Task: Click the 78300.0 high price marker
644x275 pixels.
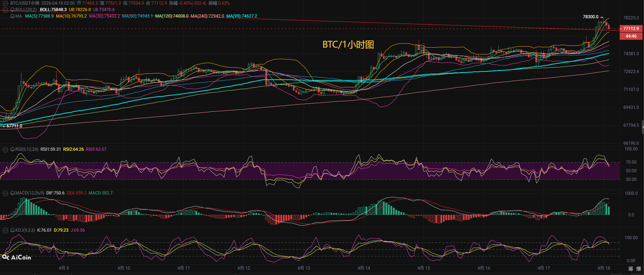Action: (x=590, y=17)
